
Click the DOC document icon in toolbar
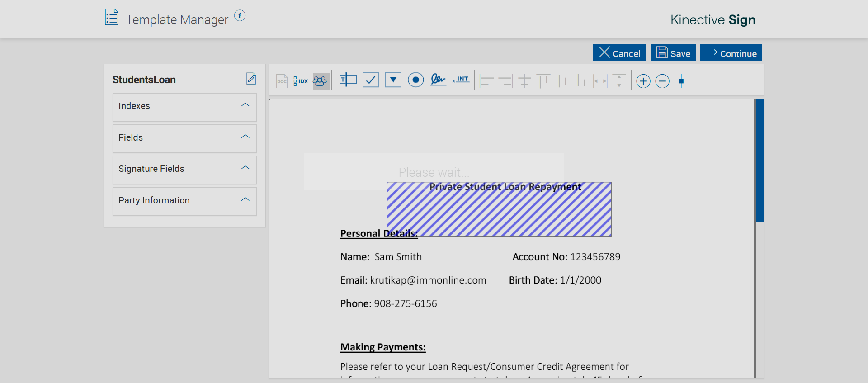point(282,81)
